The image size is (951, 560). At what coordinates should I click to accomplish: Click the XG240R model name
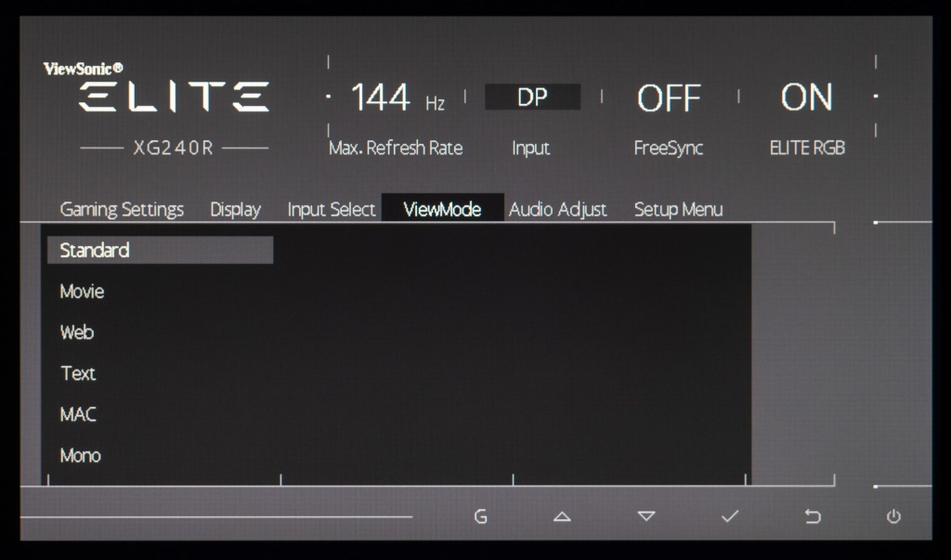tap(174, 148)
